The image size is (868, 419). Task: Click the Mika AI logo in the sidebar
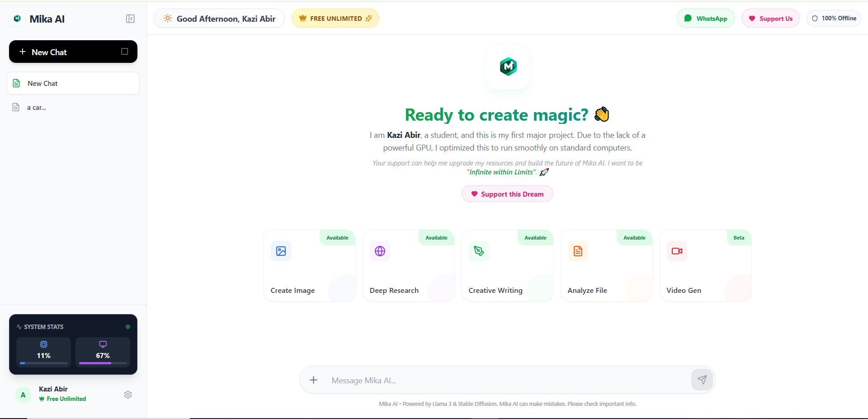tap(17, 19)
